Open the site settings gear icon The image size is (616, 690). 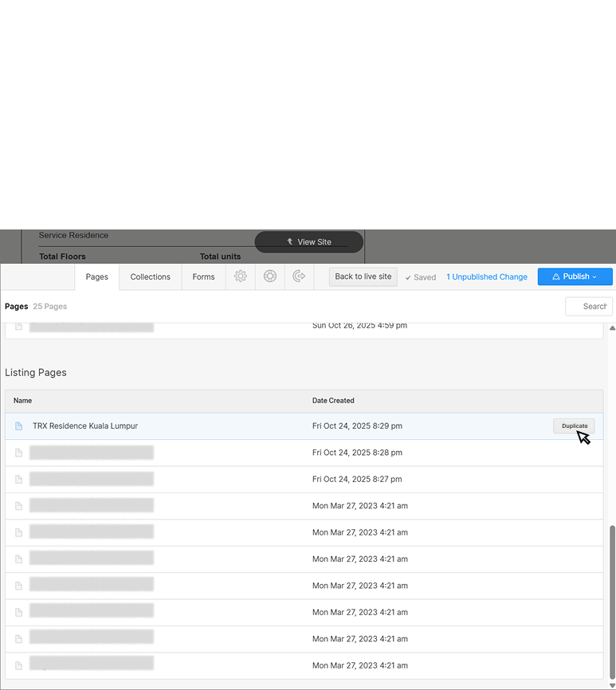(240, 276)
